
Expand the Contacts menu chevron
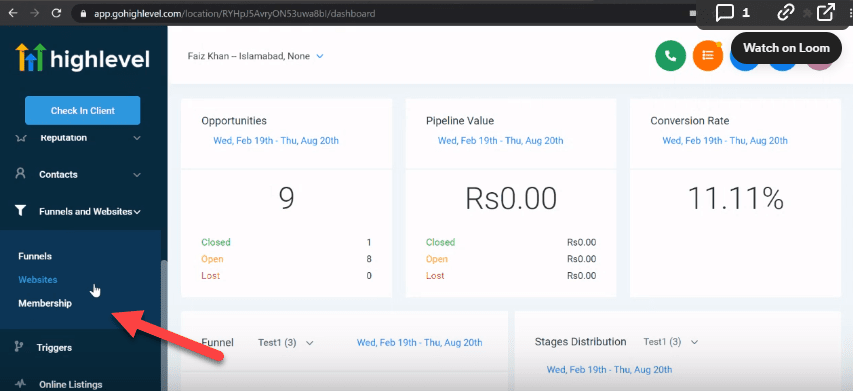(137, 175)
